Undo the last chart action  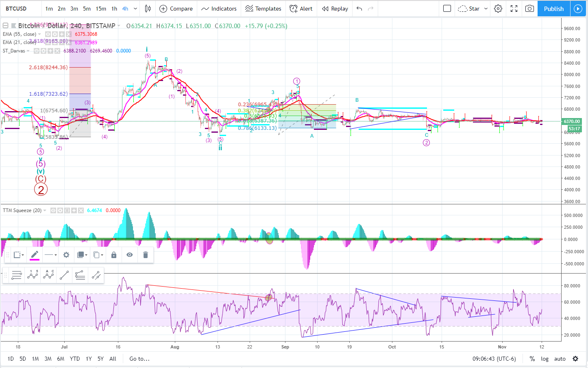click(x=359, y=9)
